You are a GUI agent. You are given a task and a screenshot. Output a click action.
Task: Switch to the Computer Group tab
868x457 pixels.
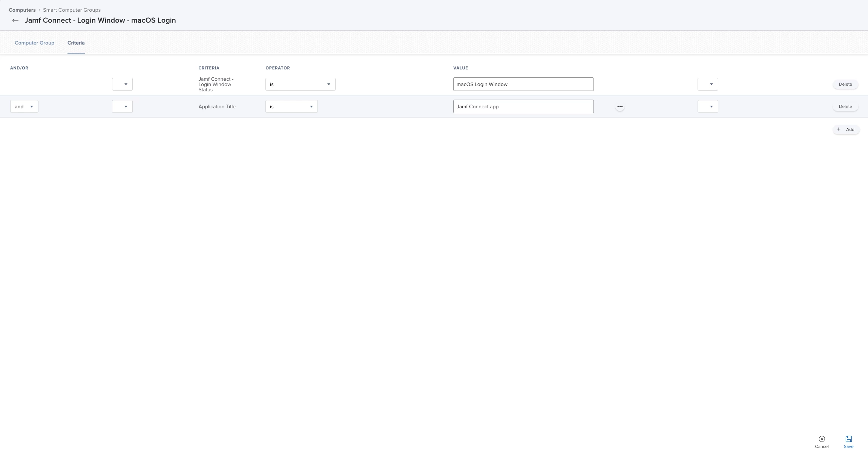point(34,43)
